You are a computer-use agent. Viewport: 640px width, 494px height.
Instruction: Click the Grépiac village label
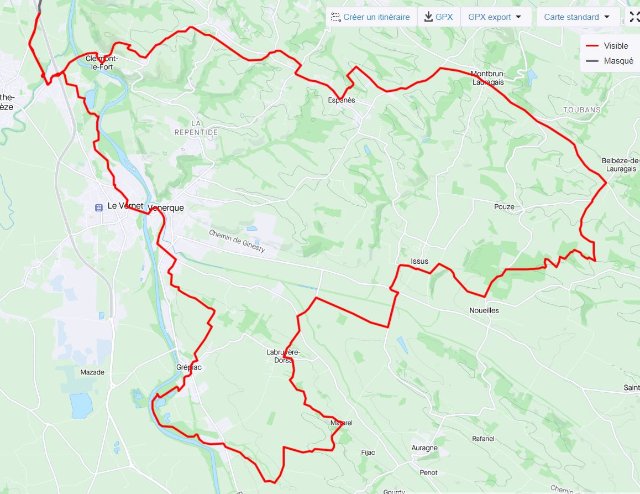pyautogui.click(x=189, y=367)
